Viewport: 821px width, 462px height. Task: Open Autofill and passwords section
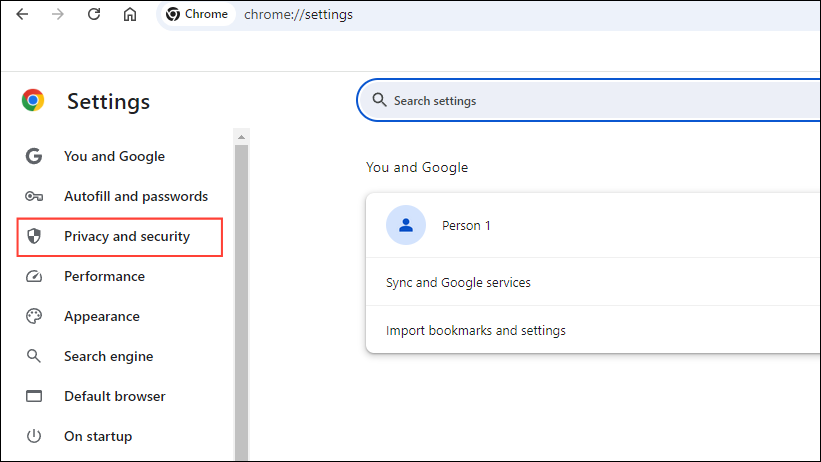tap(136, 196)
